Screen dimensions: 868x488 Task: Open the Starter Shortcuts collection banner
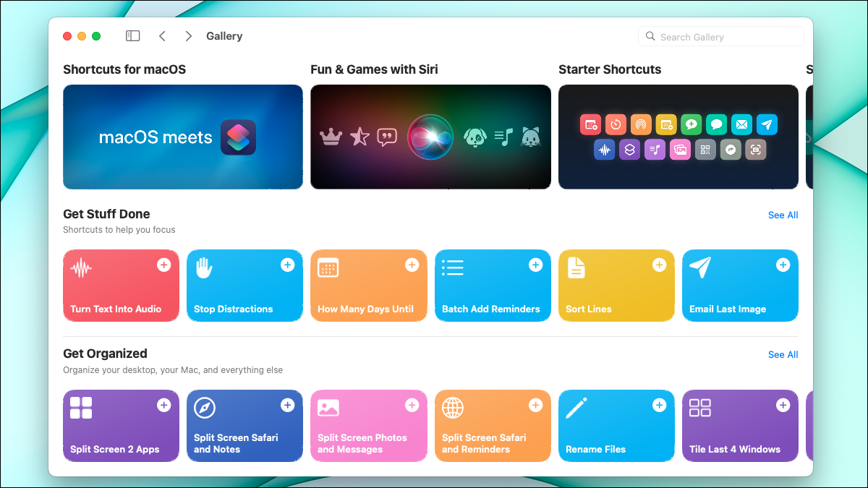[678, 137]
